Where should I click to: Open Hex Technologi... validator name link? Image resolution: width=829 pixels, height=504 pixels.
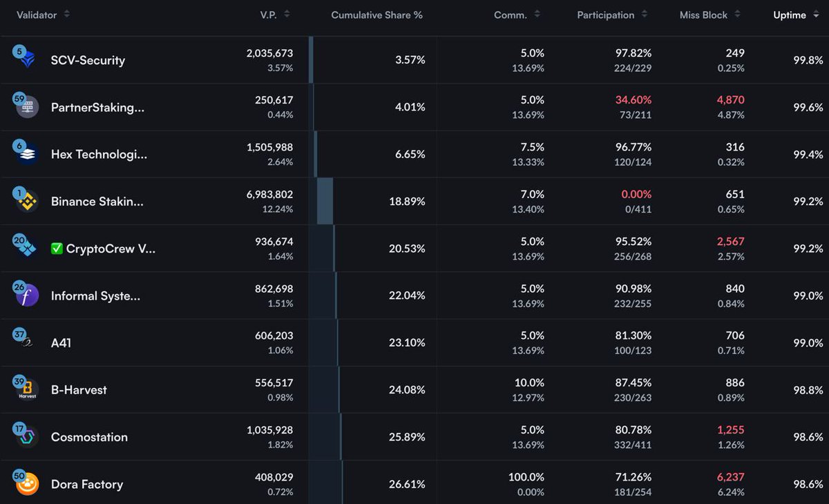(99, 154)
